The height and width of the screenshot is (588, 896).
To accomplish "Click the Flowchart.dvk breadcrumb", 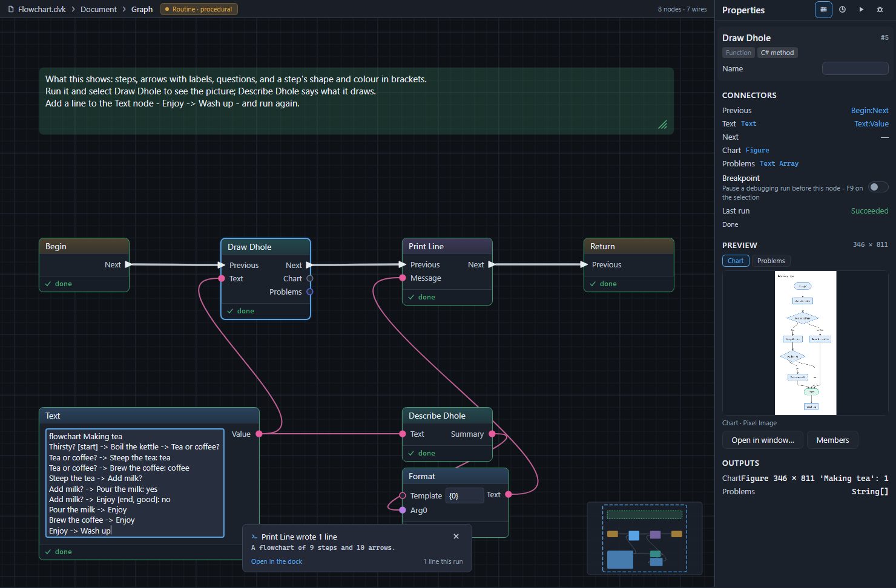I will pos(42,9).
